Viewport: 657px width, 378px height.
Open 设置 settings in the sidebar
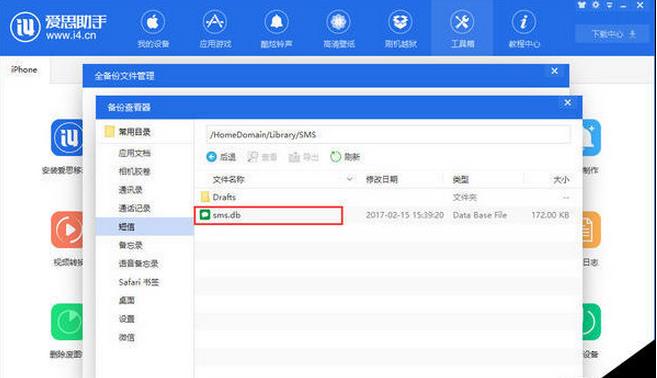click(127, 319)
